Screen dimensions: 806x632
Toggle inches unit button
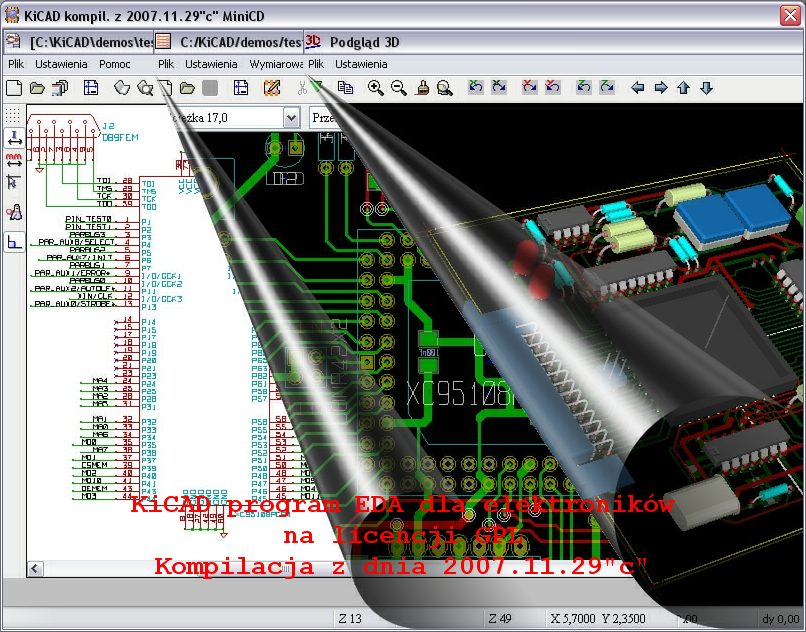pyautogui.click(x=14, y=138)
